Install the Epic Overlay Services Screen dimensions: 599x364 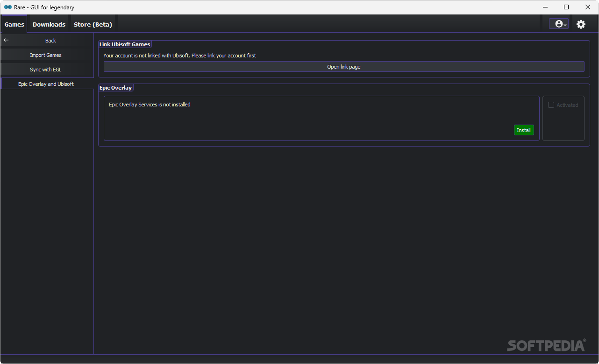524,130
